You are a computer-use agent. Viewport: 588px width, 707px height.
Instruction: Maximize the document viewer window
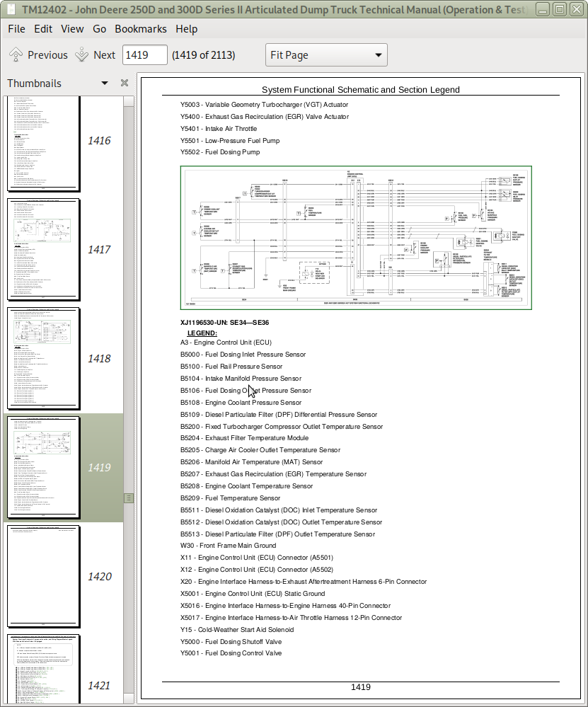559,9
